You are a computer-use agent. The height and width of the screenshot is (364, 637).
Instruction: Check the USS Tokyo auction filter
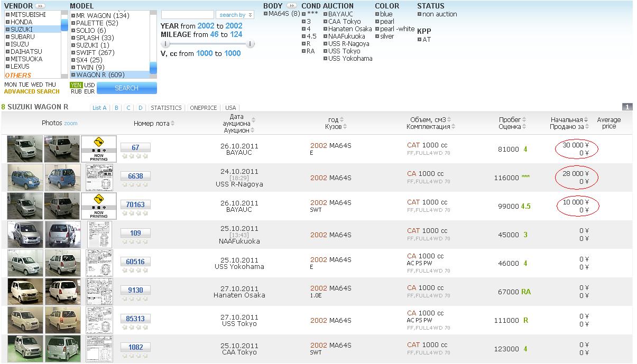click(326, 51)
